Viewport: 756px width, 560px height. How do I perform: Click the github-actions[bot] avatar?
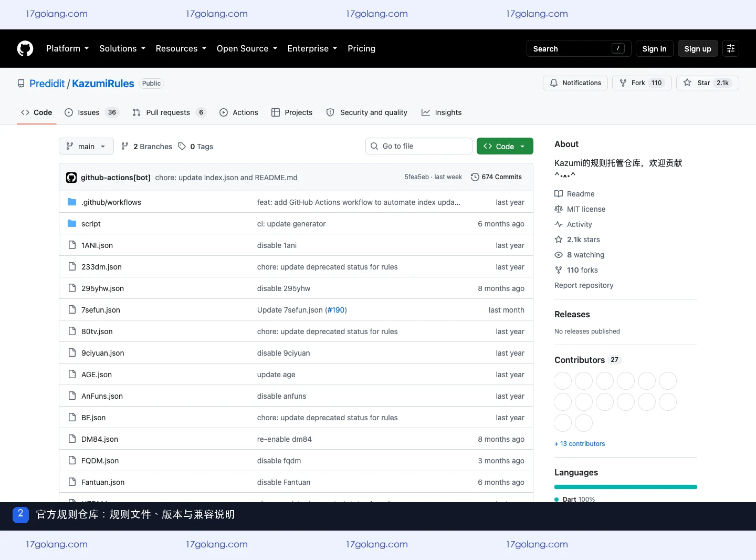(x=71, y=178)
